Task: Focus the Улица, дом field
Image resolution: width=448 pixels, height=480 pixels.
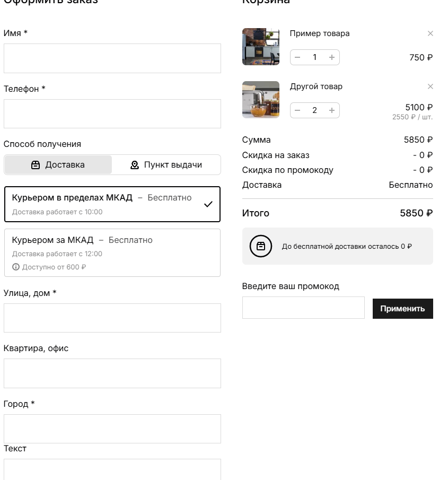Action: [x=112, y=318]
